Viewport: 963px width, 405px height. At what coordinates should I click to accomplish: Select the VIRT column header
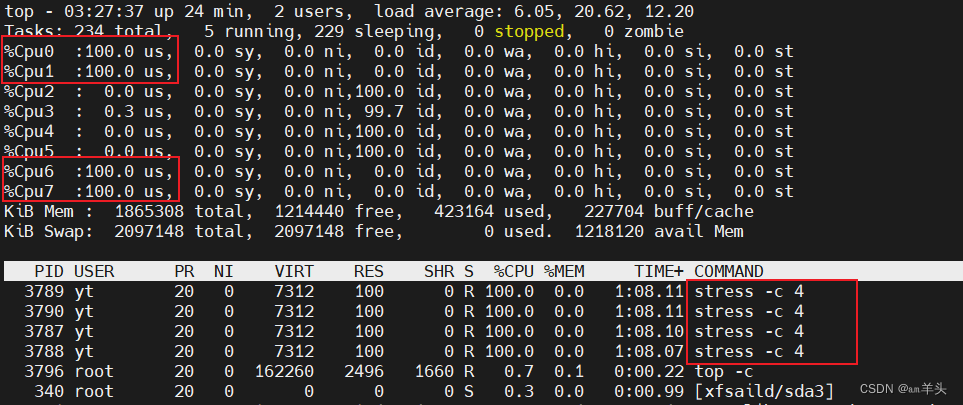[294, 271]
